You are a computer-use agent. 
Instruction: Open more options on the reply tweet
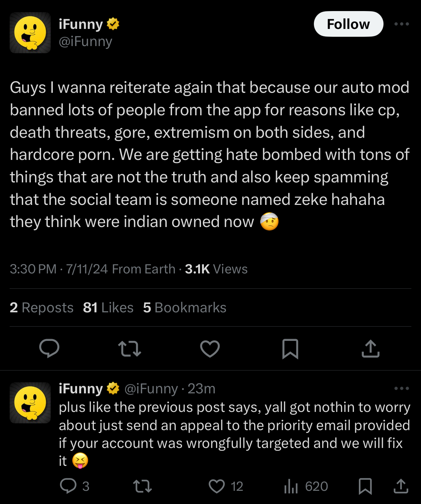402,388
